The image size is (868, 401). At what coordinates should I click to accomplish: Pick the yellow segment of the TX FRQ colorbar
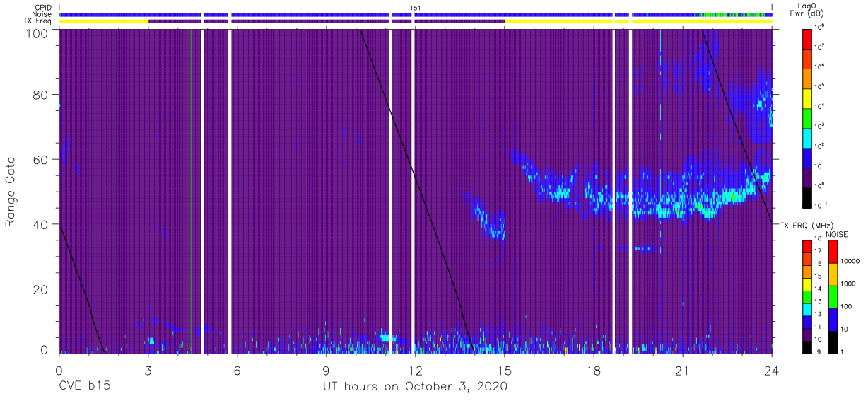[x=808, y=284]
